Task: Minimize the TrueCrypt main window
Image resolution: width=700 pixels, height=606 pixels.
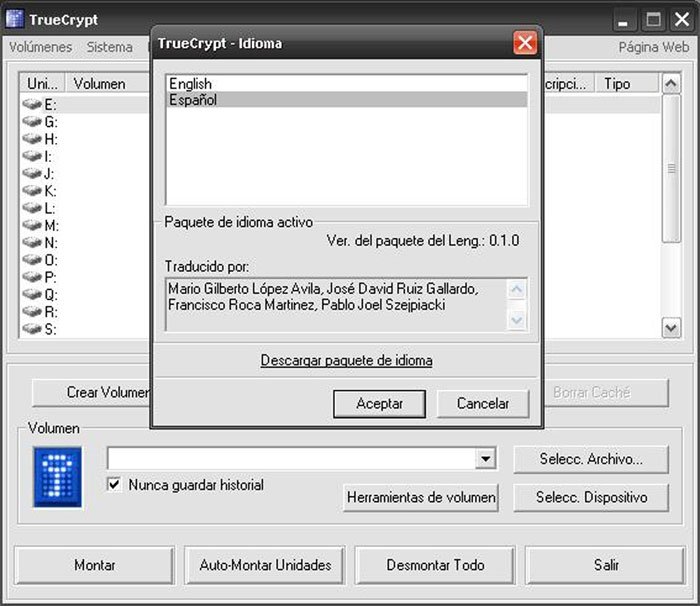Action: coord(623,20)
